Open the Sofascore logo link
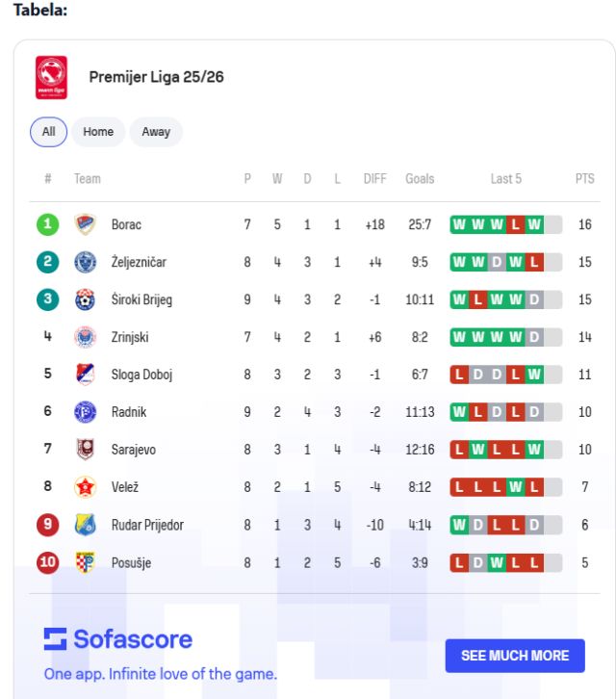Image resolution: width=616 pixels, height=699 pixels. tap(118, 639)
